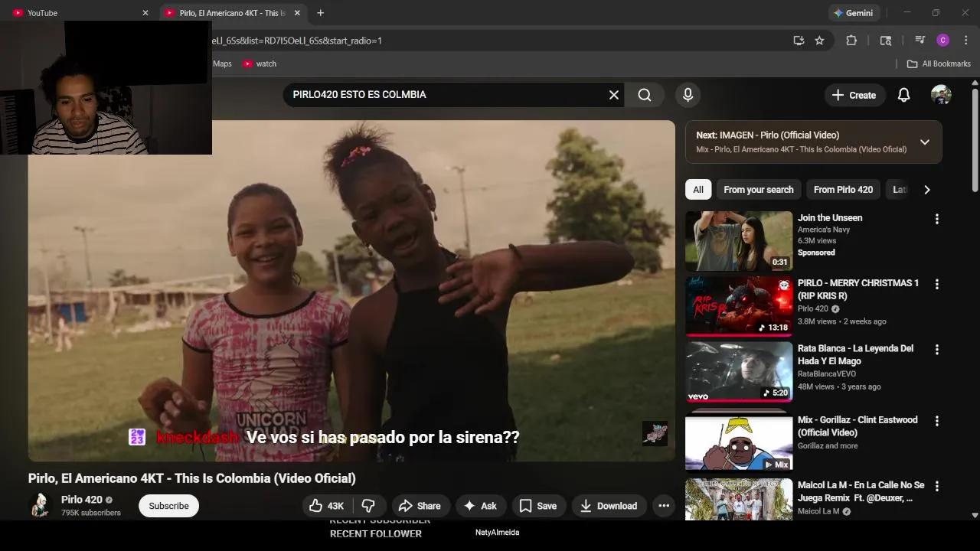Image resolution: width=980 pixels, height=551 pixels.
Task: Bookmark this page with star icon
Action: point(819,41)
